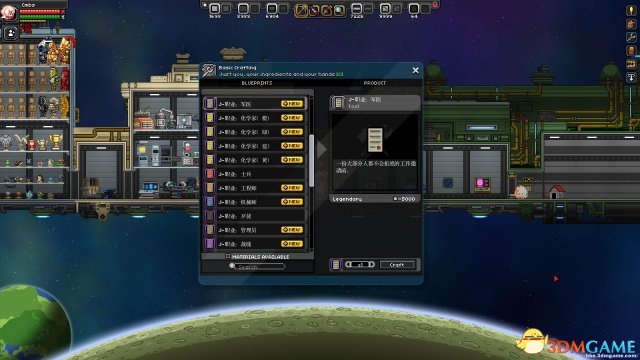Viewport: 640px width, 360px height.
Task: Select the hotbar slot right of inspect tool
Action: click(357, 9)
